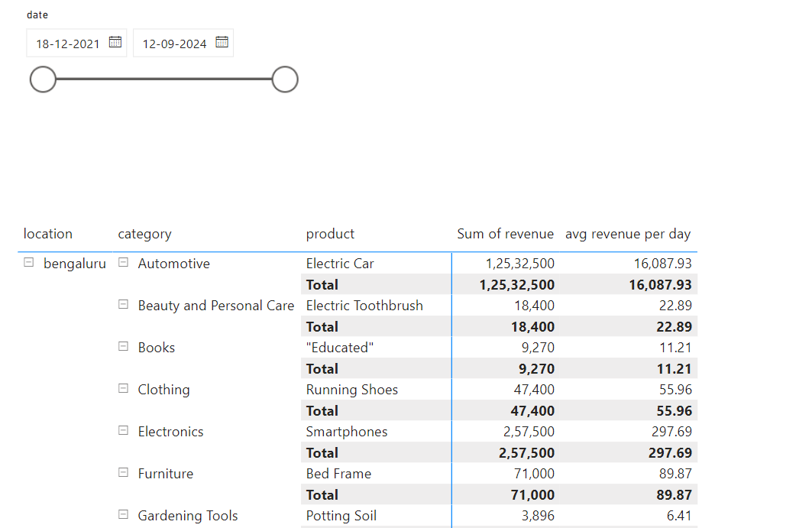
Task: Sort by the category column header
Action: click(x=144, y=235)
